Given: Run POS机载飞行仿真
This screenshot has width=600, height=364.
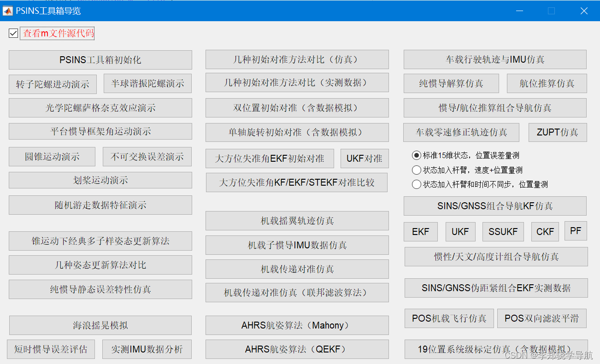Looking at the screenshot, I should click(449, 318).
